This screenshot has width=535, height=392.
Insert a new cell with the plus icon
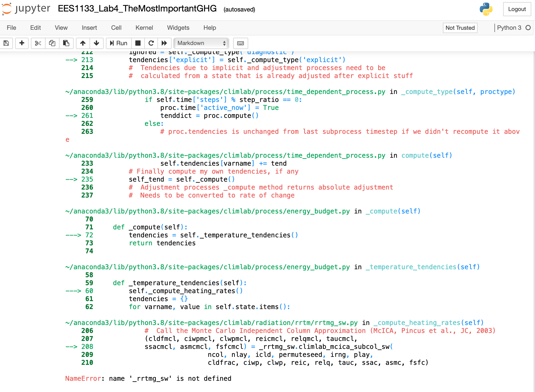click(x=22, y=43)
